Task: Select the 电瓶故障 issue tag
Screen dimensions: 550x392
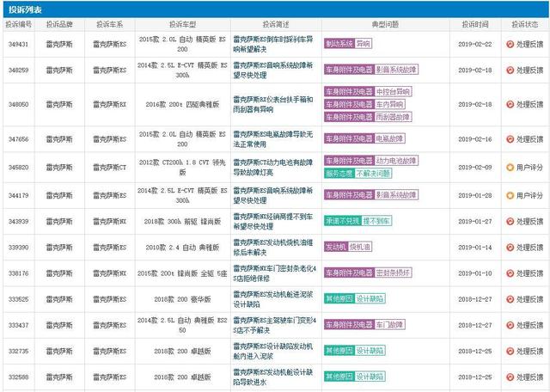Action: click(x=364, y=138)
